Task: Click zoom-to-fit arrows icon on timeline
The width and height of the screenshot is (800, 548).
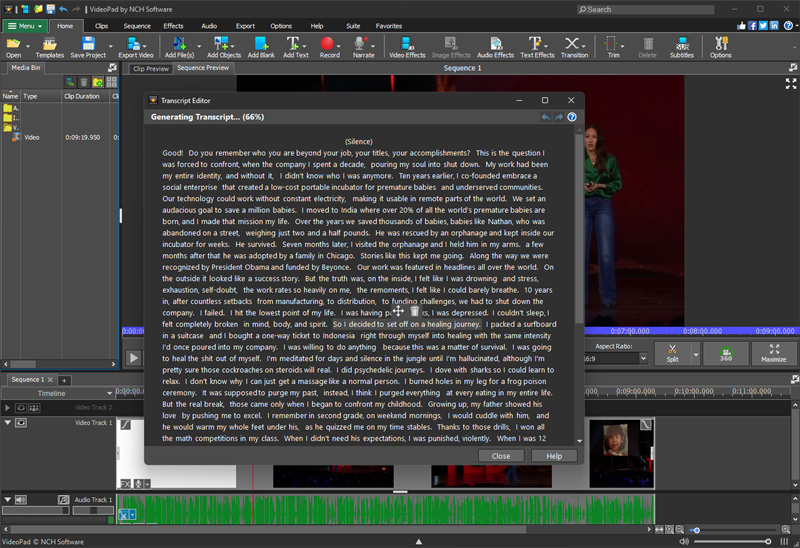Action: pyautogui.click(x=659, y=530)
